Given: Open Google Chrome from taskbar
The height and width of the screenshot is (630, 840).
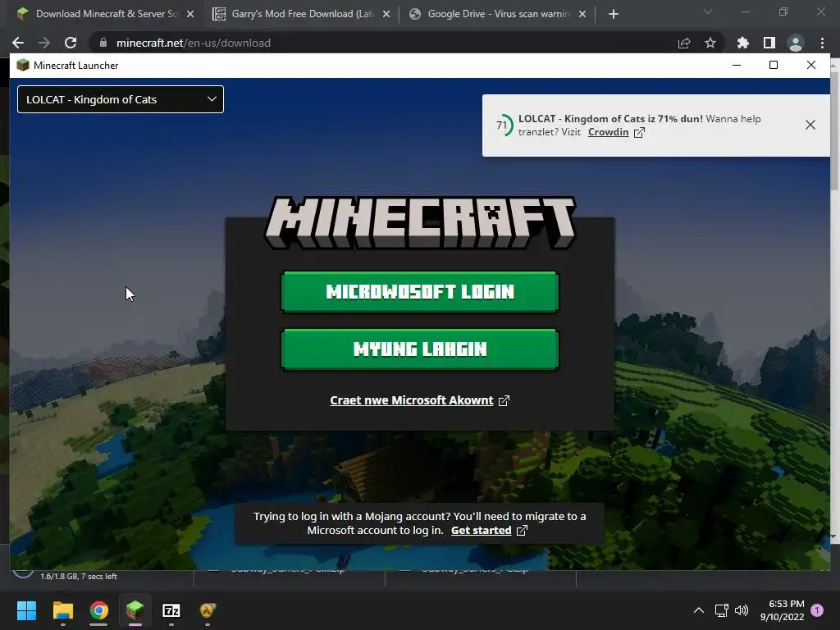Looking at the screenshot, I should (99, 610).
